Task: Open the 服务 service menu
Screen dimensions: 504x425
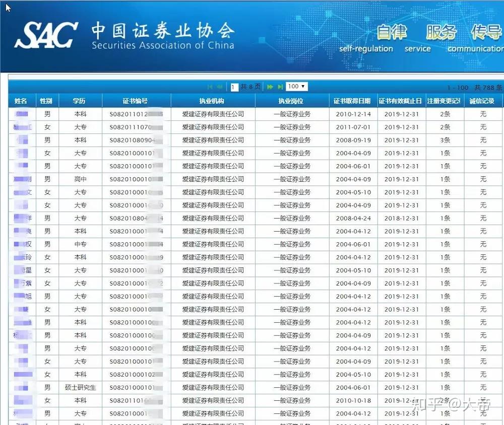Action: pos(441,32)
